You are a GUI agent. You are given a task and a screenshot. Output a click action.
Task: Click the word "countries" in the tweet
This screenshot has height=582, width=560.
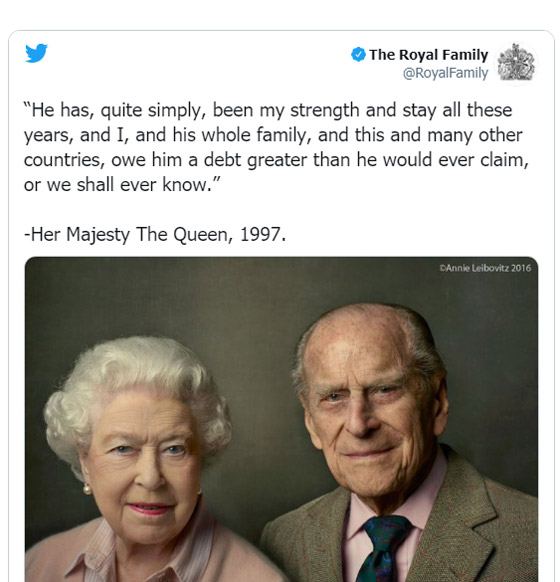(62, 160)
